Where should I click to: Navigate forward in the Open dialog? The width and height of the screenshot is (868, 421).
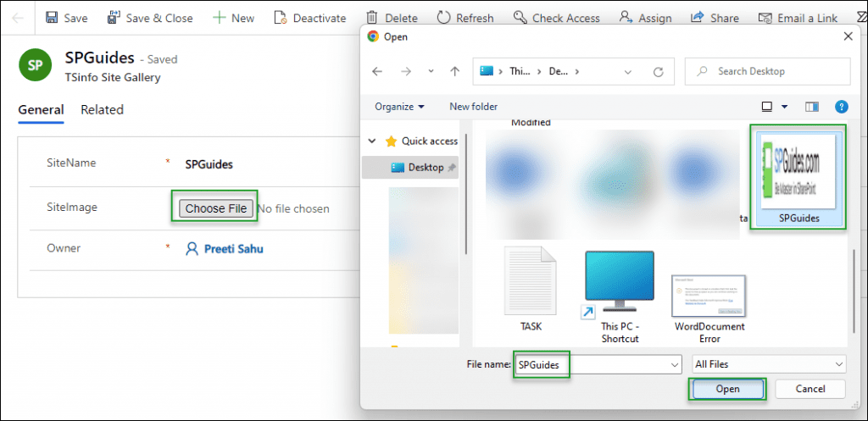pos(406,71)
